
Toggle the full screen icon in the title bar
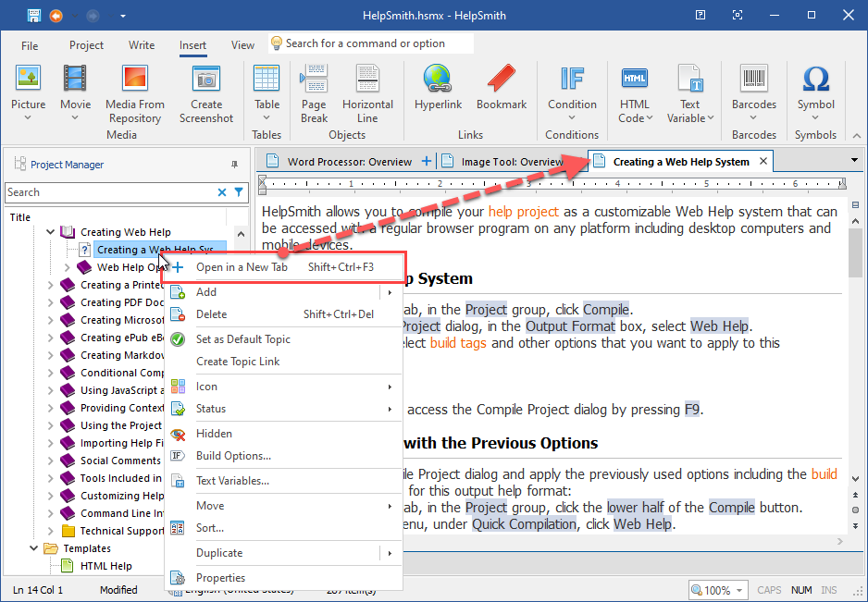[x=738, y=15]
